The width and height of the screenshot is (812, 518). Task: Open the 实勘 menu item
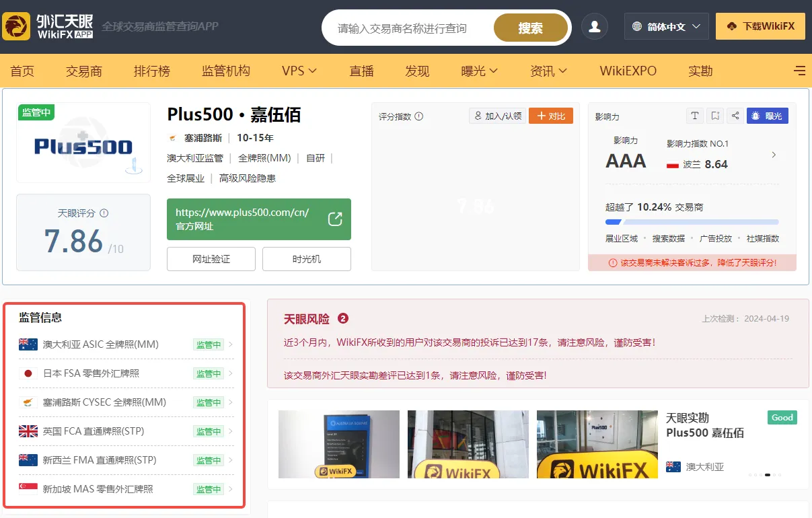(x=700, y=71)
